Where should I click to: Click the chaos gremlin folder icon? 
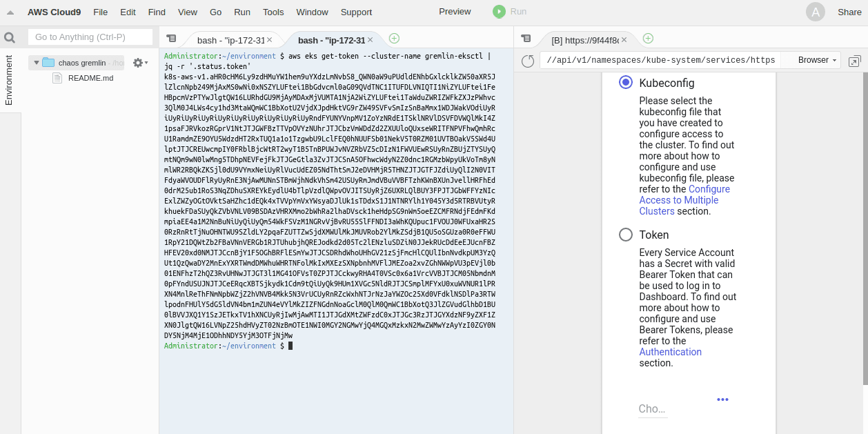pos(48,63)
